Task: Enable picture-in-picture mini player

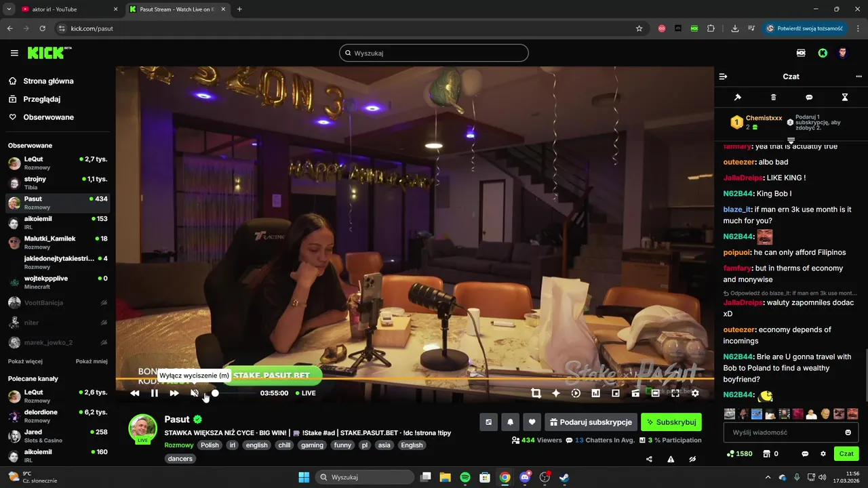Action: click(x=616, y=393)
